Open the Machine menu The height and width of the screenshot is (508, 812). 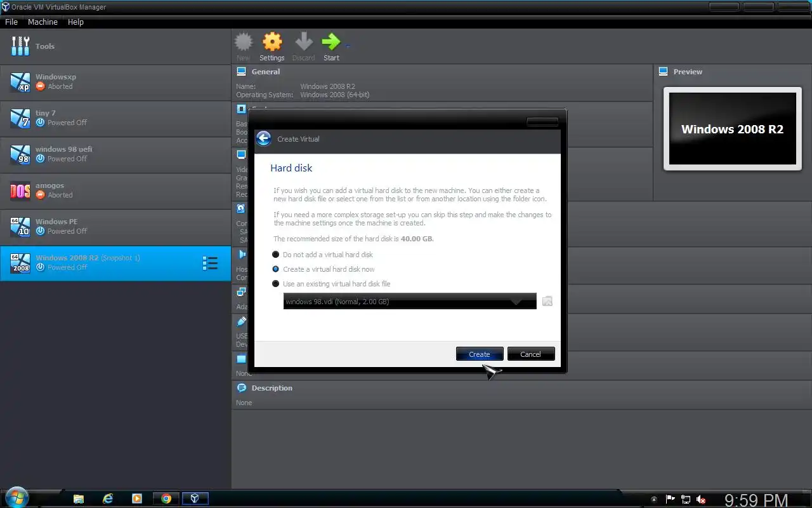tap(43, 22)
